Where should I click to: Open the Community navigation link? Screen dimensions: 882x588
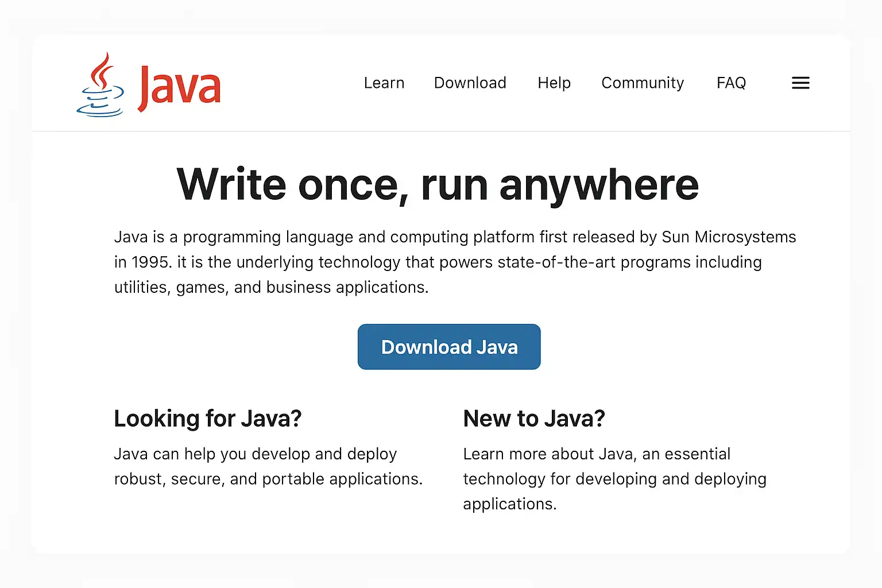pyautogui.click(x=643, y=83)
